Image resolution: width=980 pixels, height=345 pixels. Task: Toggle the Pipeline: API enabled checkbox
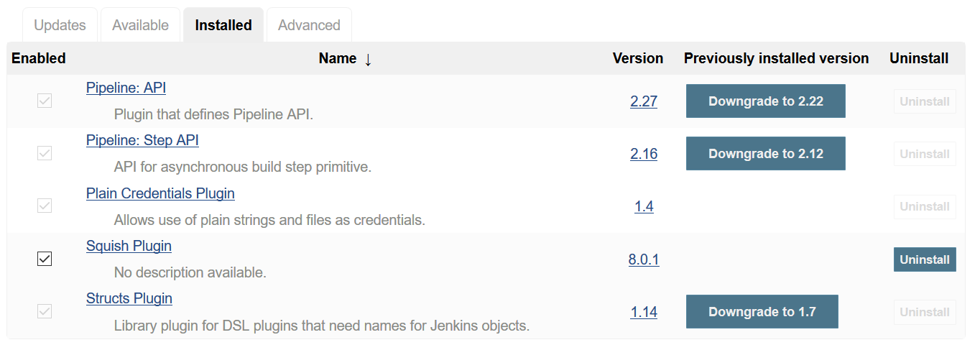(x=45, y=101)
